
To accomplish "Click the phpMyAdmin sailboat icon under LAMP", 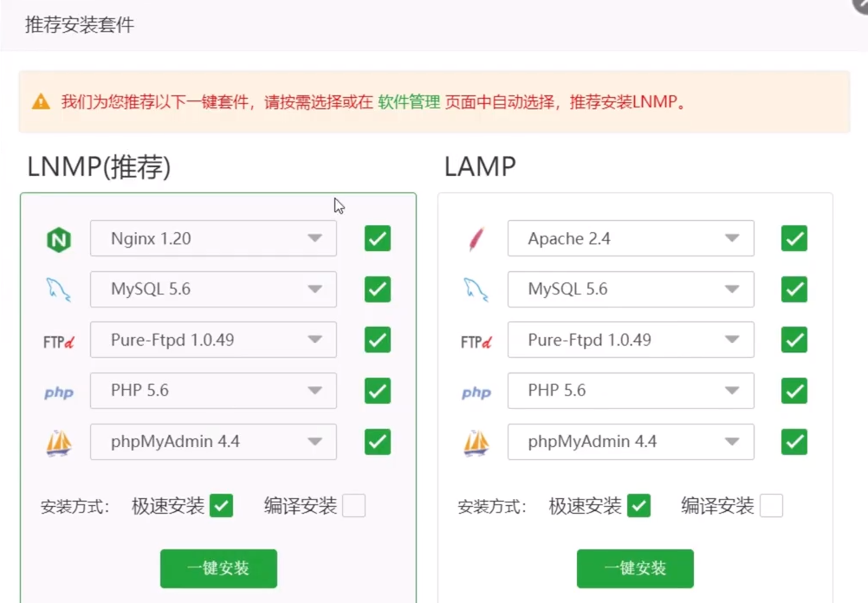I will click(x=476, y=442).
